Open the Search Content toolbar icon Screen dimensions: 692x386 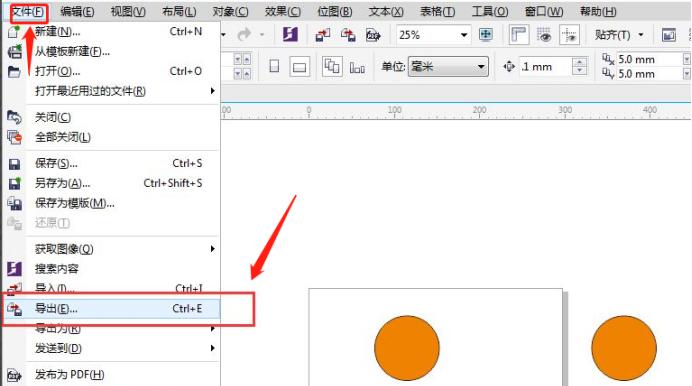point(290,34)
